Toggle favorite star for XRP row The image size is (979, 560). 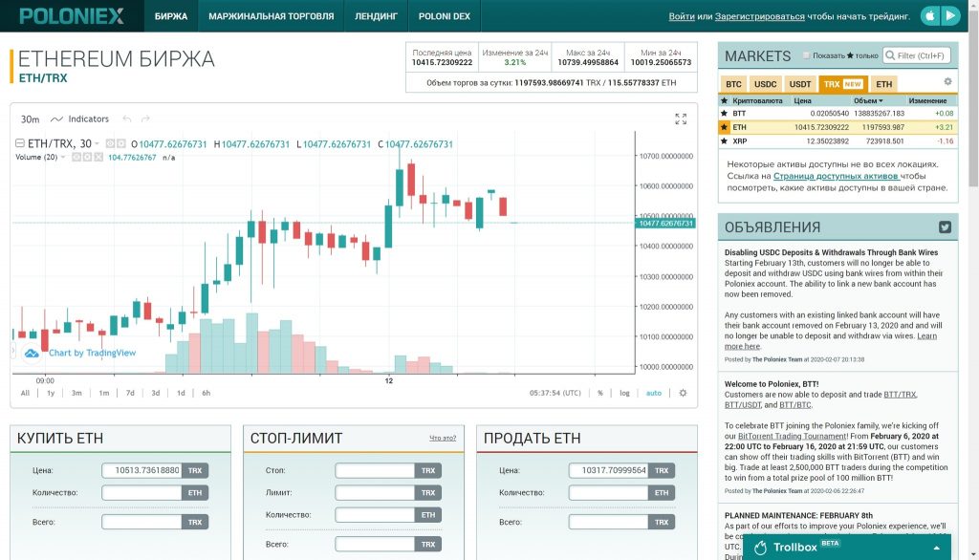coord(725,141)
